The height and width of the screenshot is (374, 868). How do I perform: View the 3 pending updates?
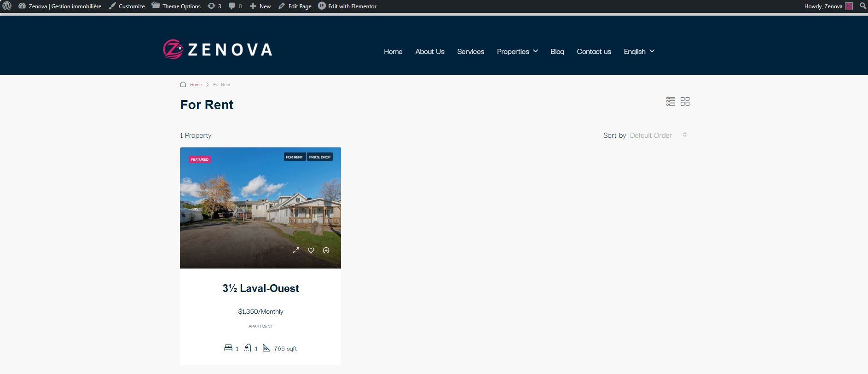point(214,6)
